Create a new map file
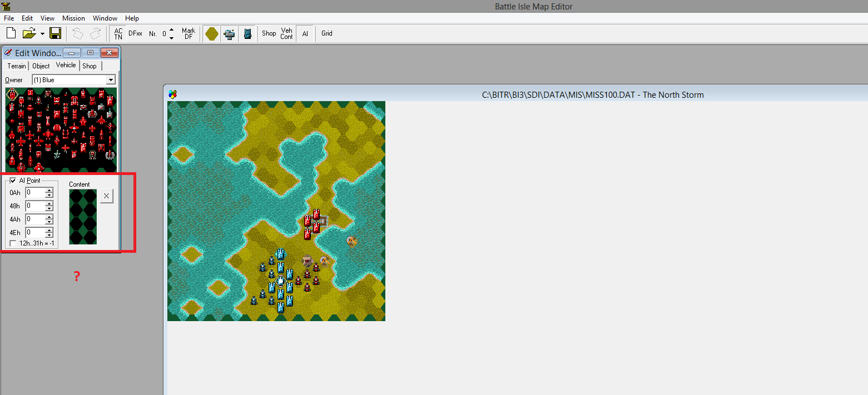Viewport: 868px width, 395px height. [11, 33]
